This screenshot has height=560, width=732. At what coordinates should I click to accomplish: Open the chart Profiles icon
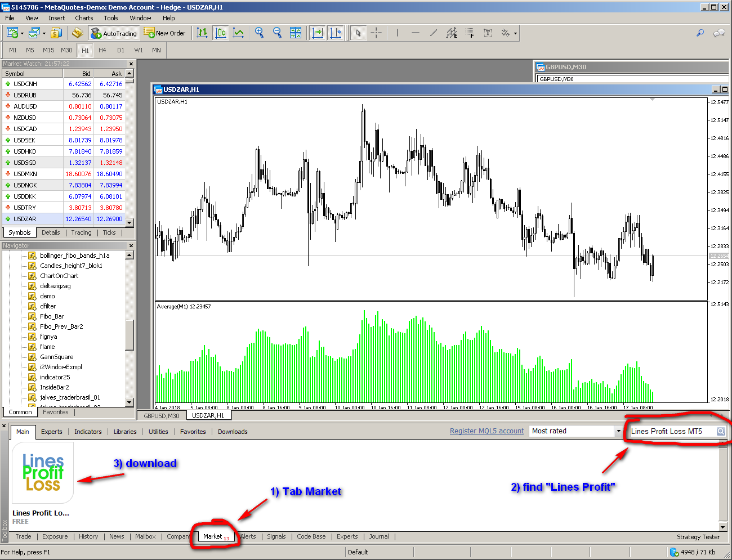pyautogui.click(x=34, y=33)
